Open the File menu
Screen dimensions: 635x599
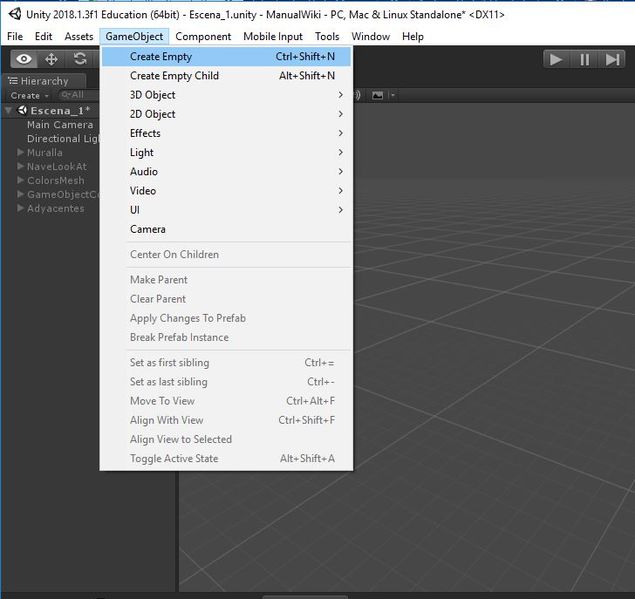[x=15, y=36]
